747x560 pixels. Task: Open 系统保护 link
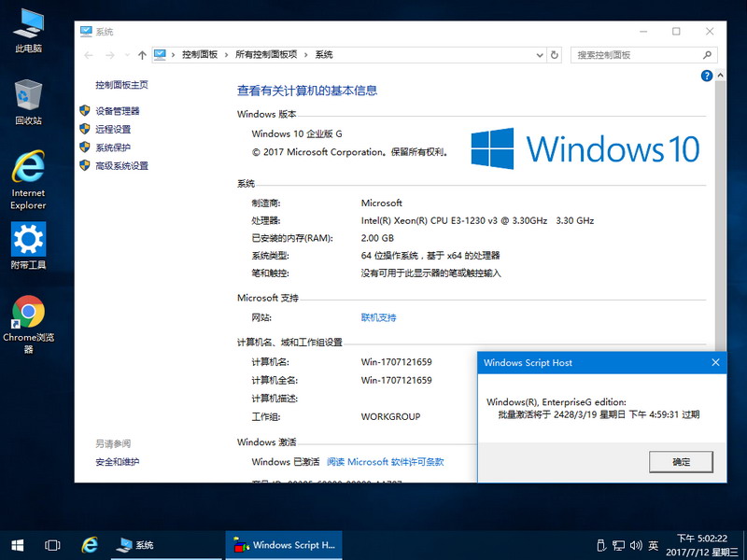pos(113,147)
